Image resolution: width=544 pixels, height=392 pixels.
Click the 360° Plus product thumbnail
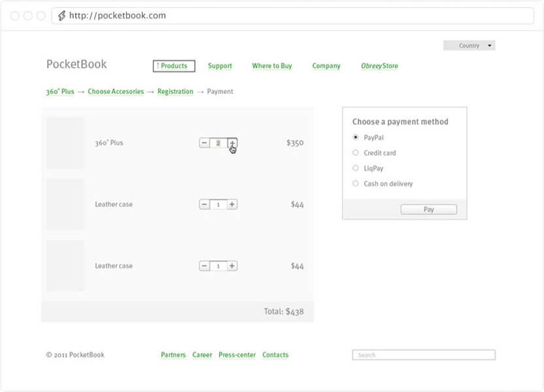65,143
